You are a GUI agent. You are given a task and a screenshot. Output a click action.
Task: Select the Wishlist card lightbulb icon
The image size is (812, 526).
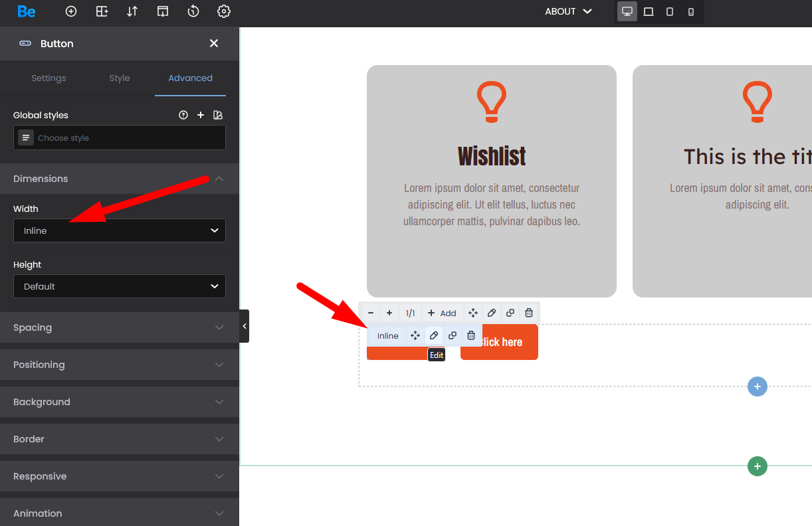click(492, 102)
